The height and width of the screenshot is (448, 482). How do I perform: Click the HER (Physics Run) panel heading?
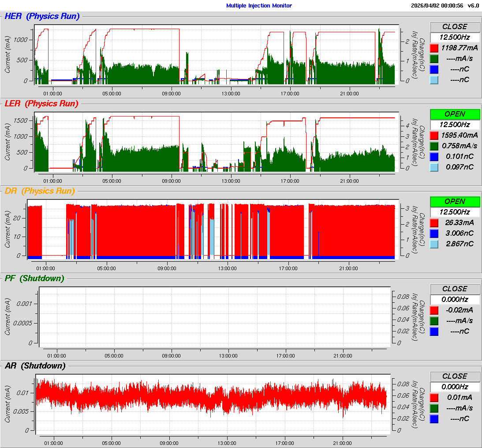coord(42,17)
